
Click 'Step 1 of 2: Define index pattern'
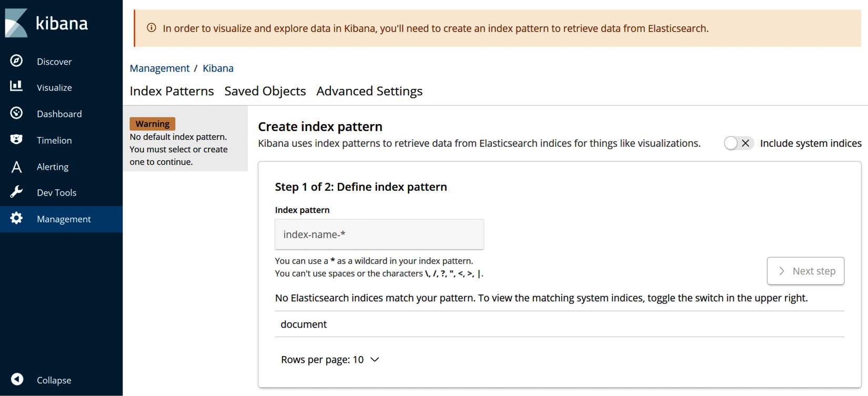(361, 187)
